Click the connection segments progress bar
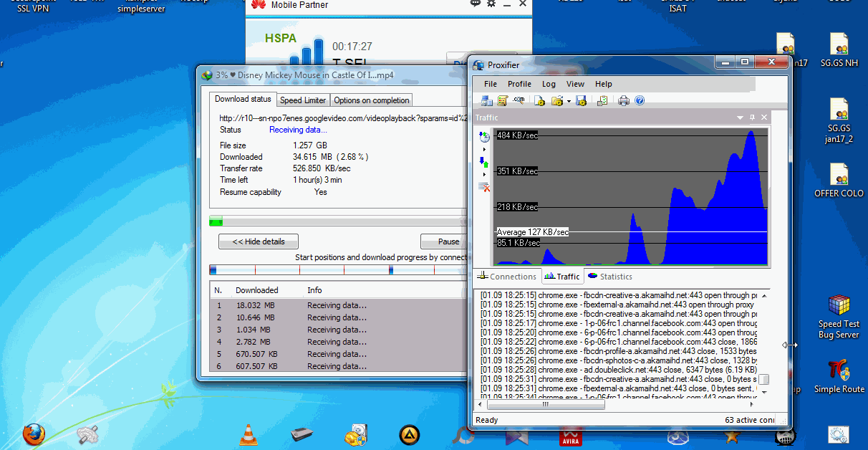 click(338, 270)
